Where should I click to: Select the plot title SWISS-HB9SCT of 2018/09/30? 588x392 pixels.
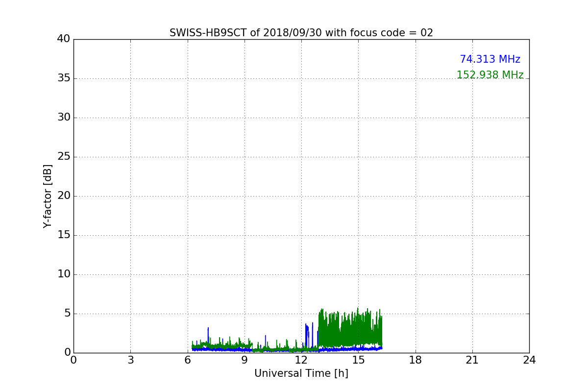tap(301, 33)
